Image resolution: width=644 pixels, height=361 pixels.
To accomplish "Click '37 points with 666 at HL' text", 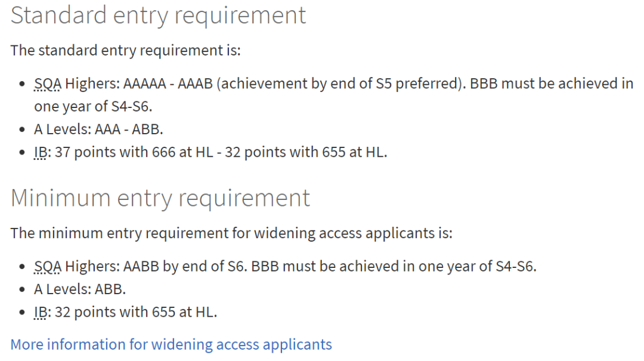I will [x=134, y=152].
